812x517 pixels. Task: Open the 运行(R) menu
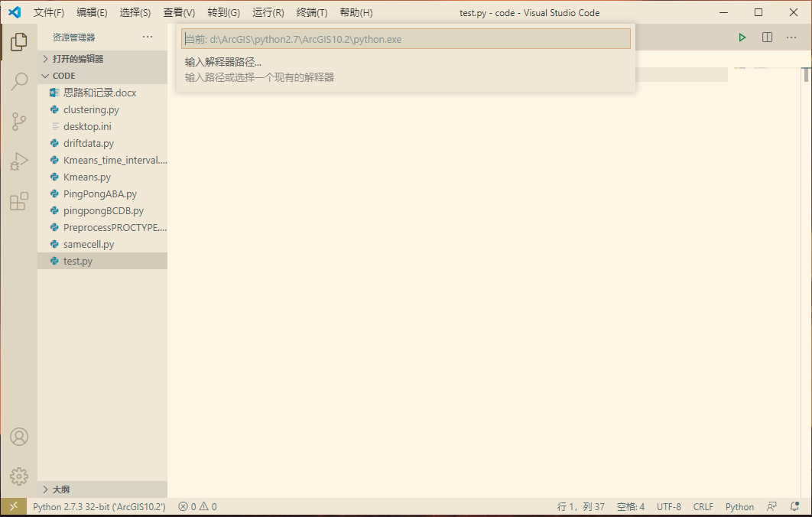[x=268, y=12]
